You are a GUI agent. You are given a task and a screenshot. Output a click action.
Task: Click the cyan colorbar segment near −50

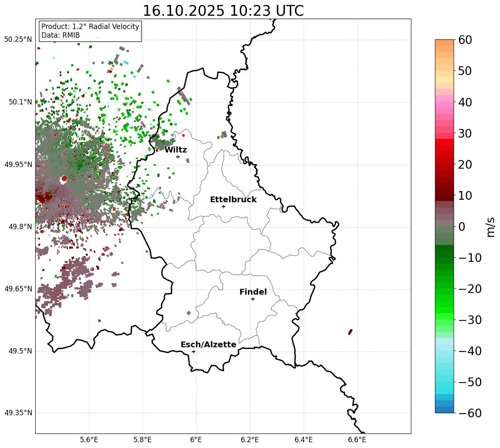pos(444,385)
